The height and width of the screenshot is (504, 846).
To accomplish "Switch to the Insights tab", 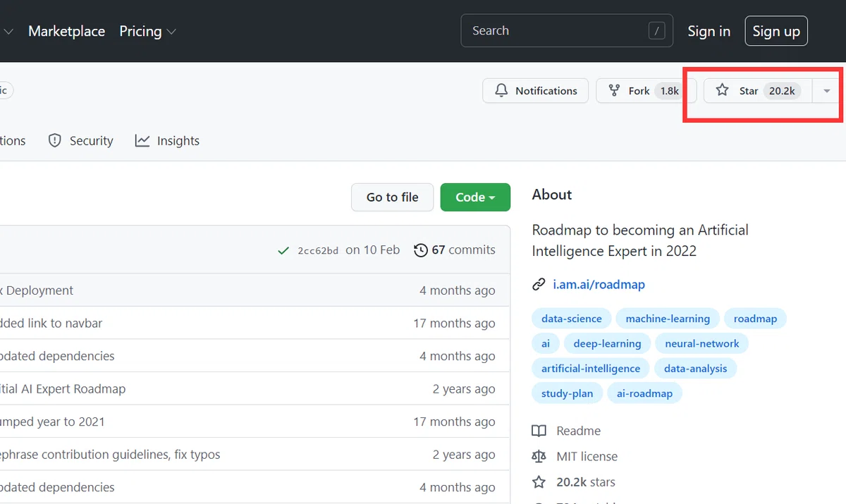I will pos(167,141).
